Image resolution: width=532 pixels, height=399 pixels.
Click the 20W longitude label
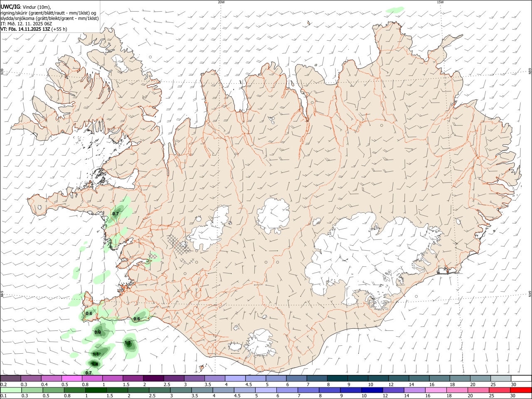tap(221, 2)
